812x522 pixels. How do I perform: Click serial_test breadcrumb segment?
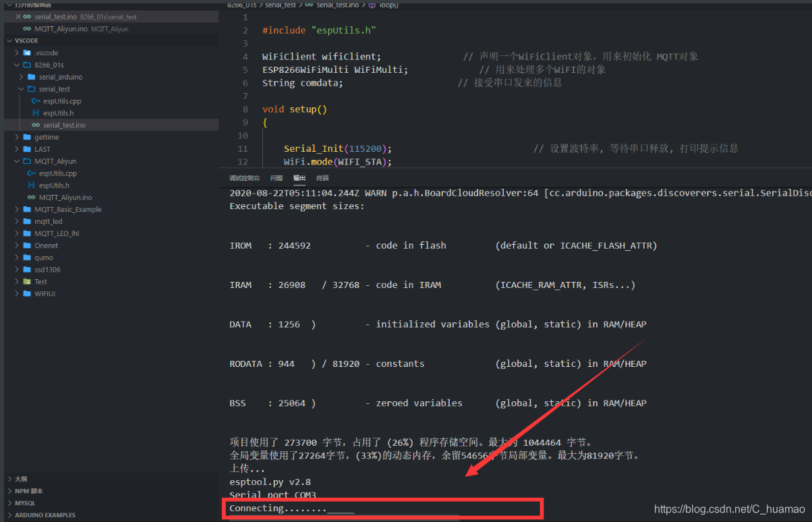pyautogui.click(x=282, y=5)
